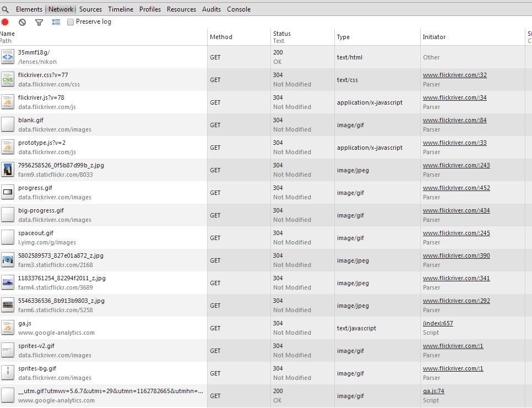
Task: Select the flickriver.css file icon
Action: coord(8,79)
